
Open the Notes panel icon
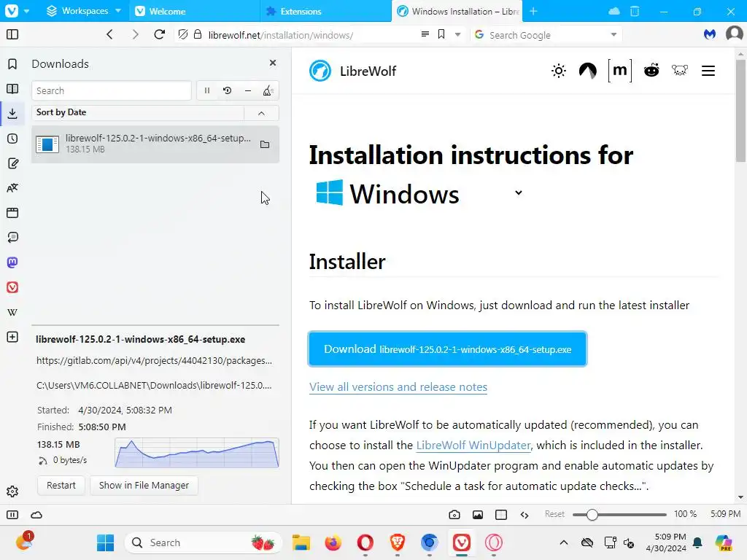pyautogui.click(x=12, y=163)
